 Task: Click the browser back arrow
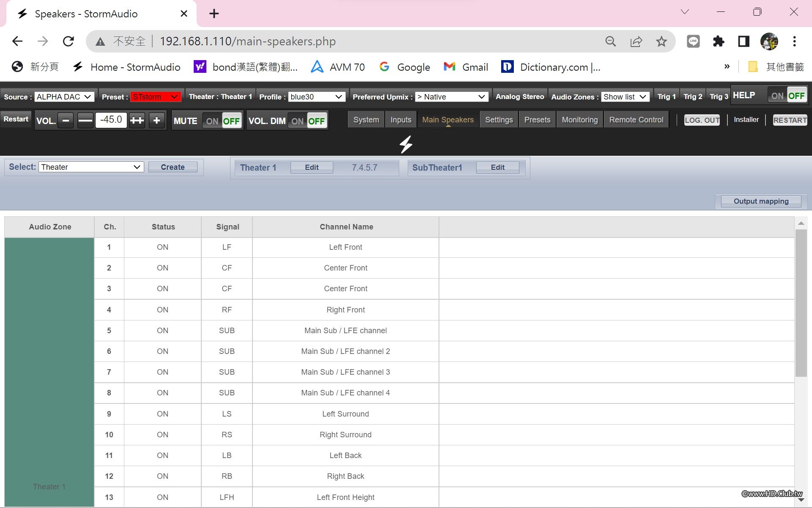[x=17, y=41]
